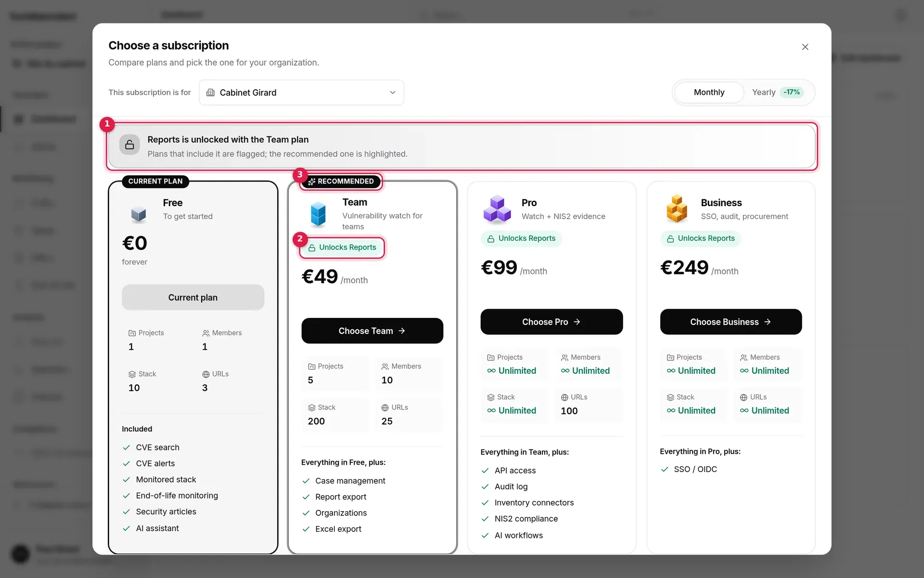Click the Projects folder icon in Business plan
924x578 pixels.
670,357
